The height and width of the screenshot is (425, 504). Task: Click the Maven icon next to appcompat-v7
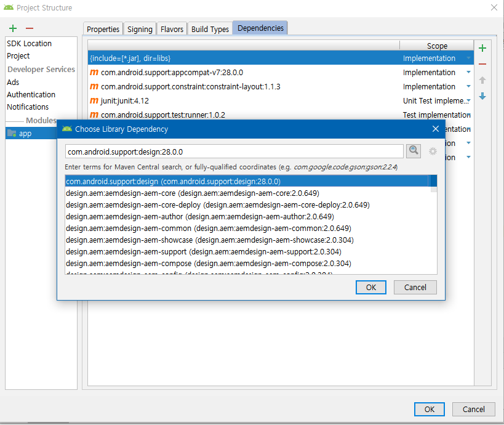coord(94,73)
